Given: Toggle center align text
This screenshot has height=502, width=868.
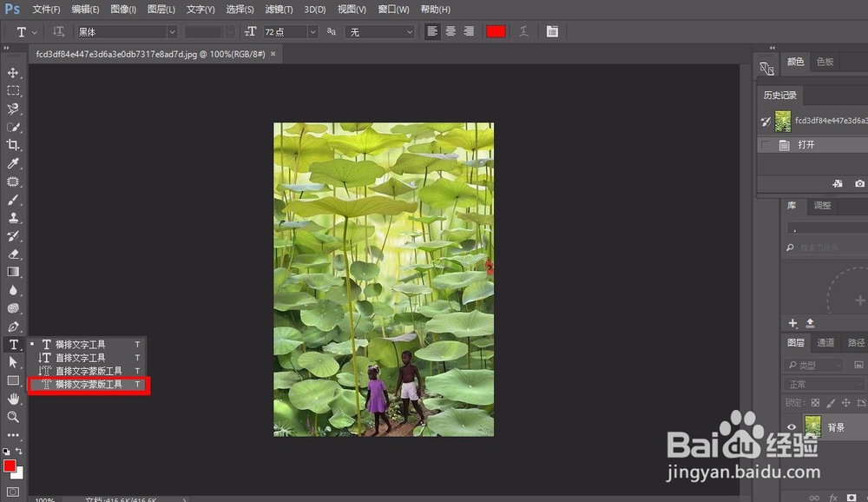Looking at the screenshot, I should tap(450, 31).
